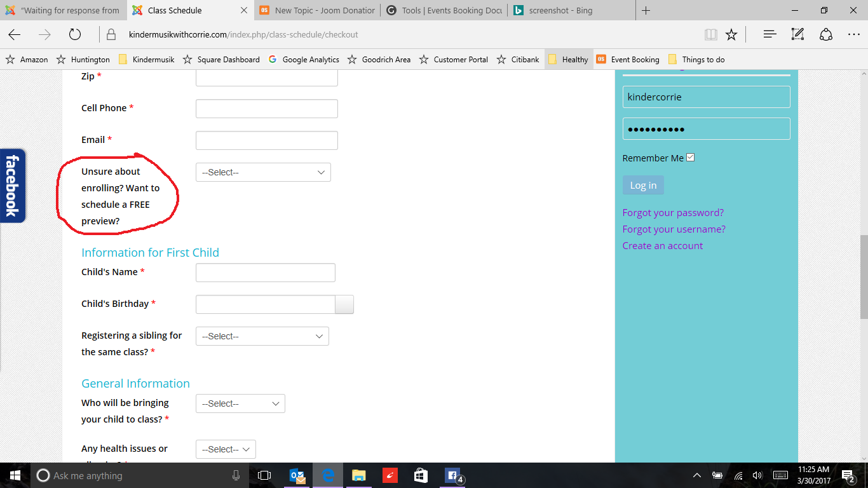Expand the free preview Select dropdown

point(263,172)
